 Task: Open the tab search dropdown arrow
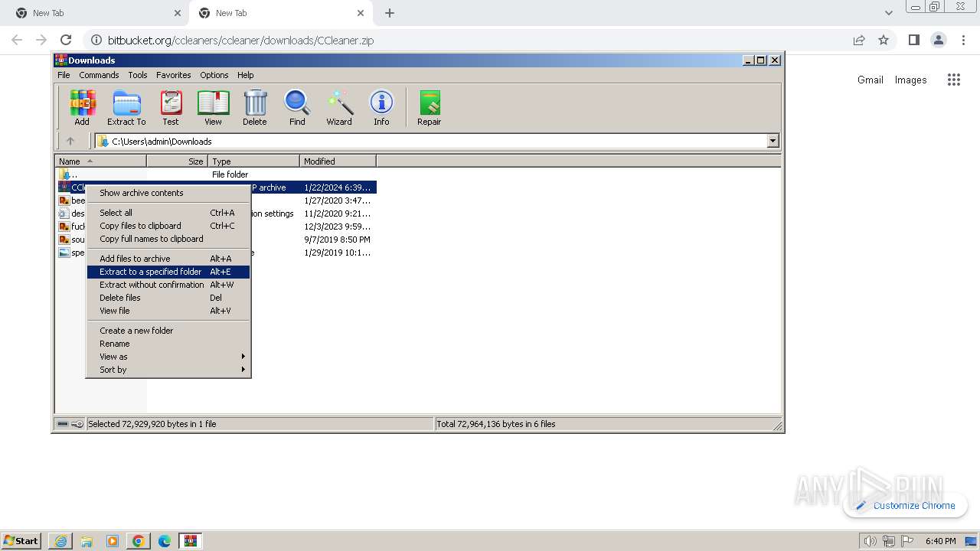coord(888,13)
